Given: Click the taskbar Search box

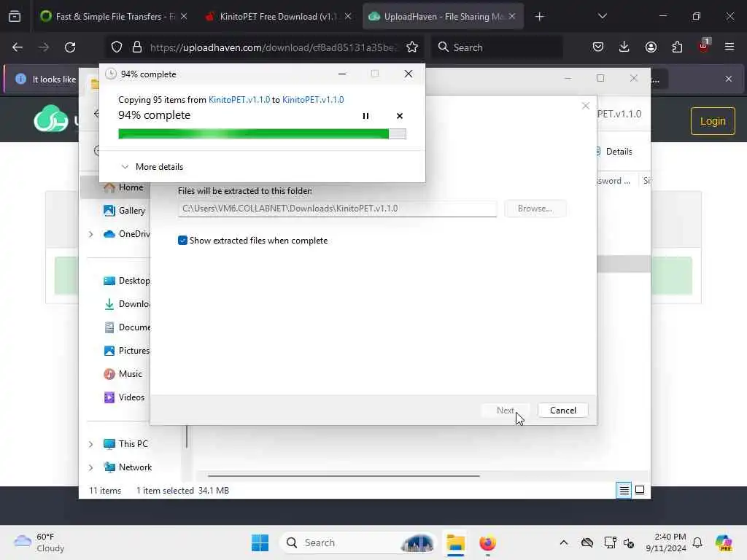Looking at the screenshot, I should point(357,542).
